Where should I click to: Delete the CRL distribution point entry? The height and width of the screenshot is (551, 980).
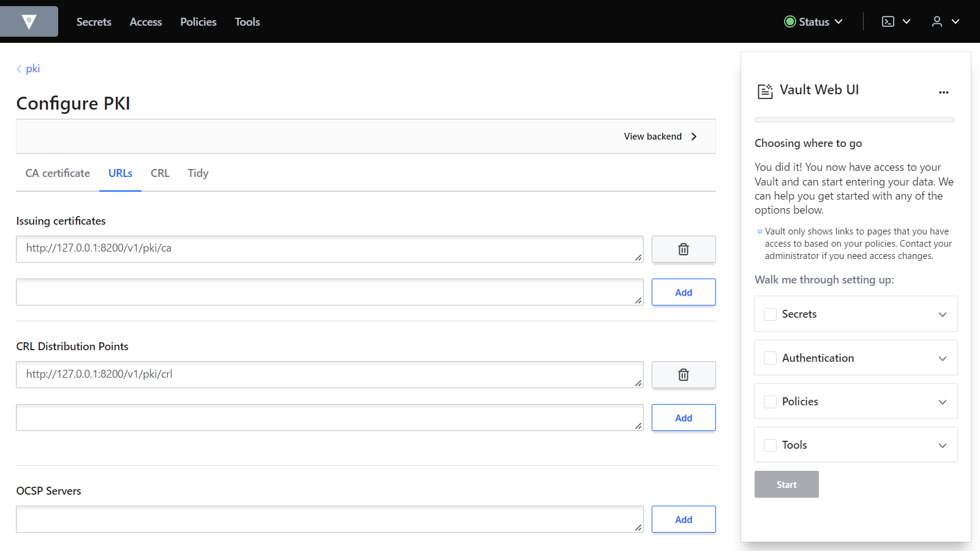(x=684, y=375)
